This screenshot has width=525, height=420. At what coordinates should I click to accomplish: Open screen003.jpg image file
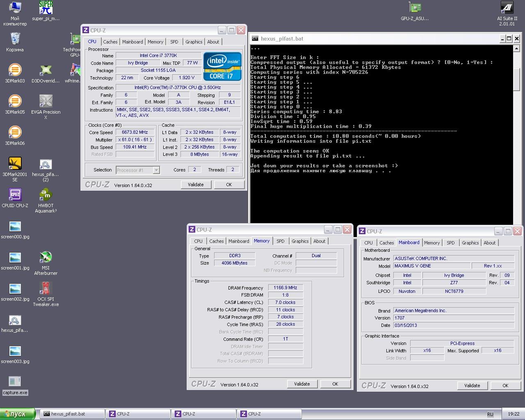[x=15, y=354]
